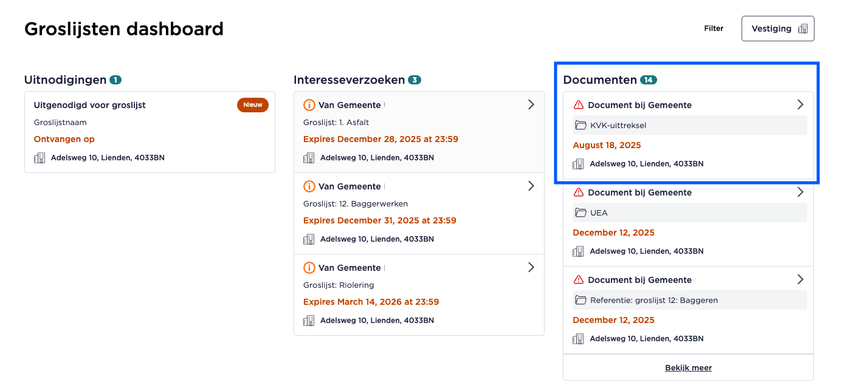Select the Referentie: groslijst 12: Baggeren row
This screenshot has height=391, width=868.
coord(688,300)
